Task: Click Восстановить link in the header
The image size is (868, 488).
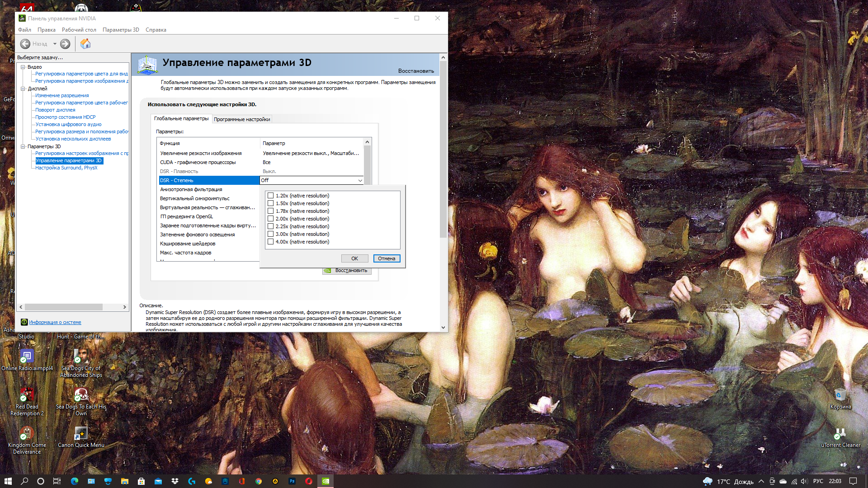Action: click(x=416, y=71)
